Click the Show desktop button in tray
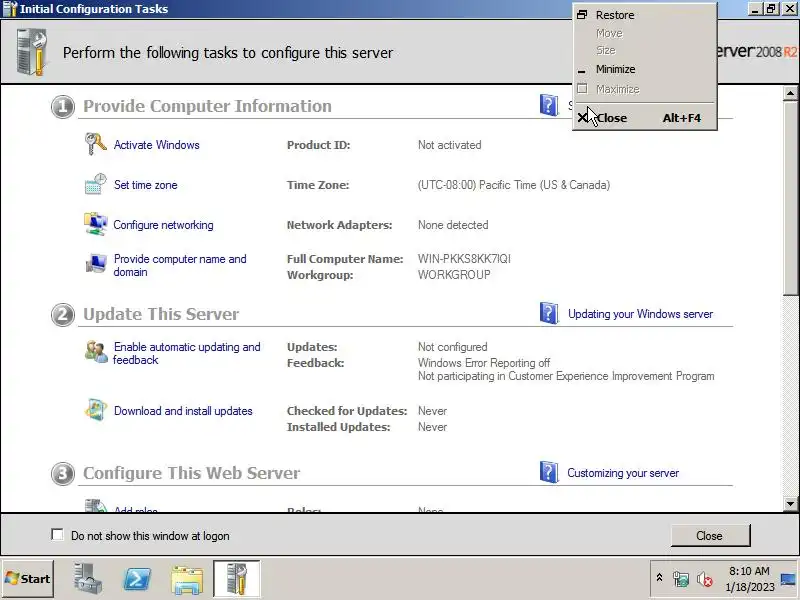The image size is (800, 600). (789, 579)
